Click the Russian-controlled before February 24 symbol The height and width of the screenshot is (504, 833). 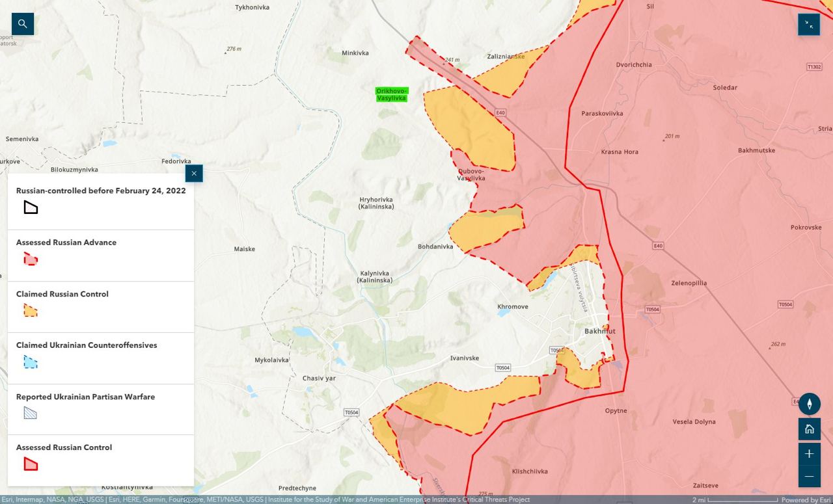(x=31, y=207)
